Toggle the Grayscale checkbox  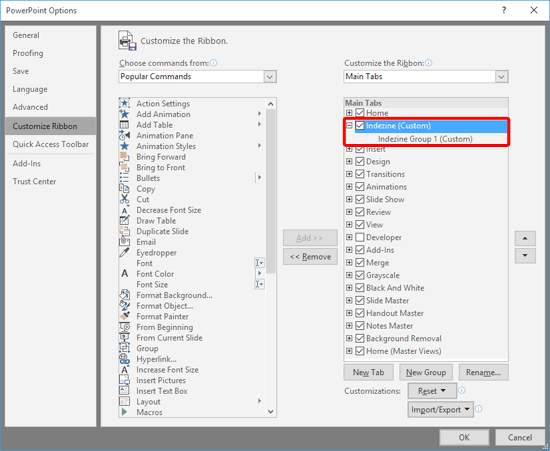click(x=360, y=275)
